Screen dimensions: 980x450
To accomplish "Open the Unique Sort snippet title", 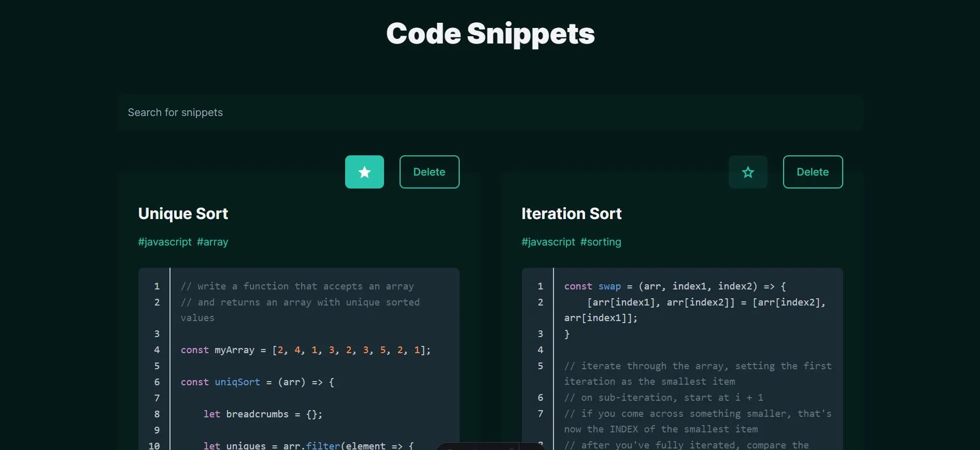I will (x=183, y=213).
